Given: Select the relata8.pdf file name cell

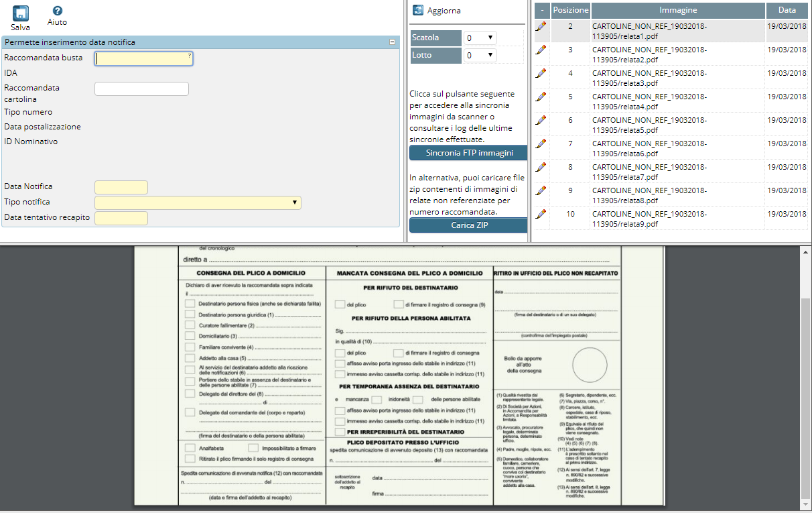Looking at the screenshot, I should (678, 196).
